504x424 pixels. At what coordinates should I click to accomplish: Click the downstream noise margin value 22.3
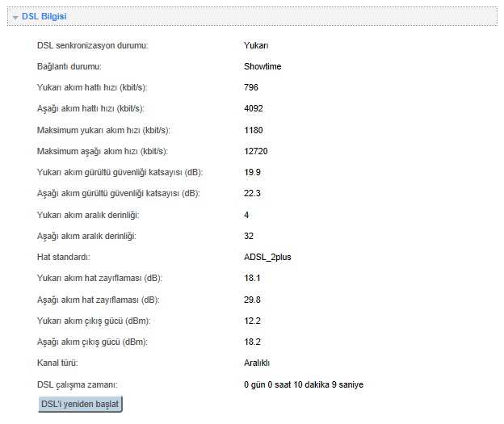[252, 193]
